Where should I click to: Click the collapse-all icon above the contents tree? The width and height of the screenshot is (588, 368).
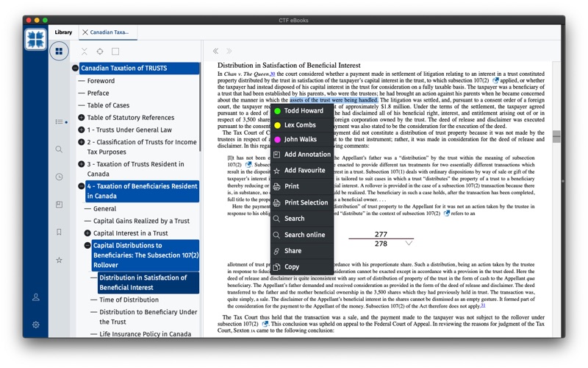[x=85, y=52]
